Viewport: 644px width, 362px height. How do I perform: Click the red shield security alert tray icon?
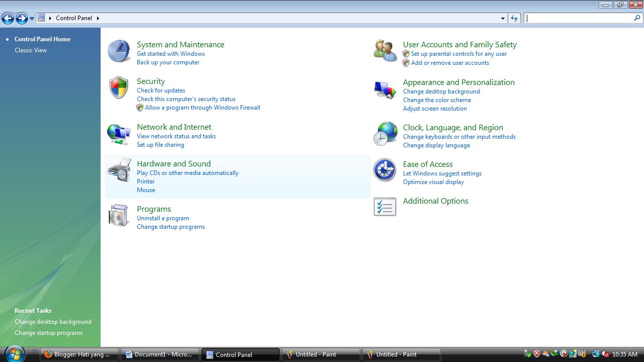[537, 354]
